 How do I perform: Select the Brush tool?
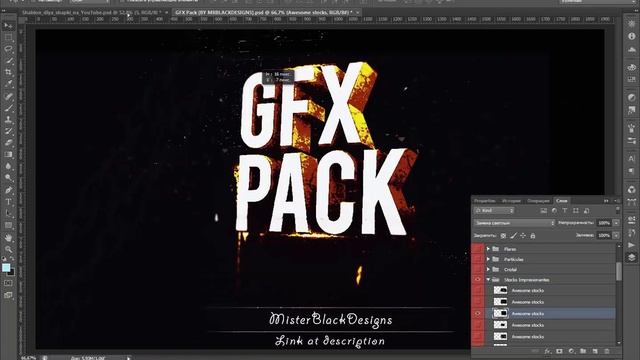tap(8, 108)
